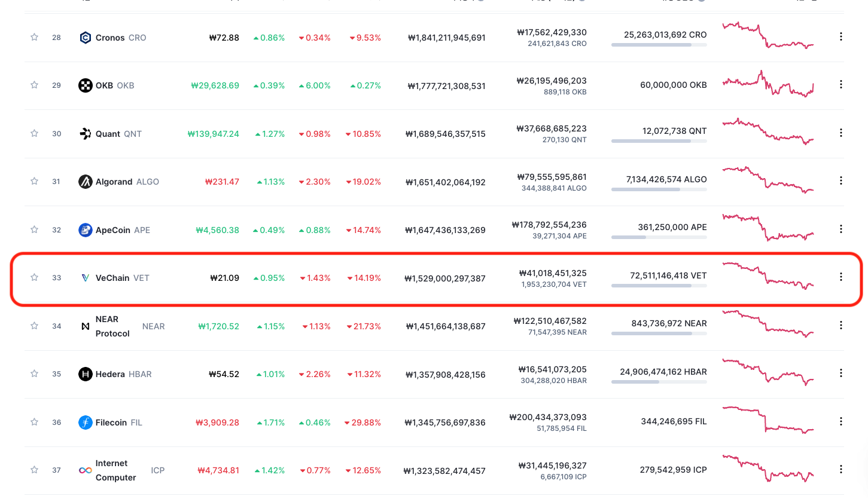The image size is (868, 502).
Task: Click VeChain 24h volume ₩41,018,451,325
Action: 553,273
